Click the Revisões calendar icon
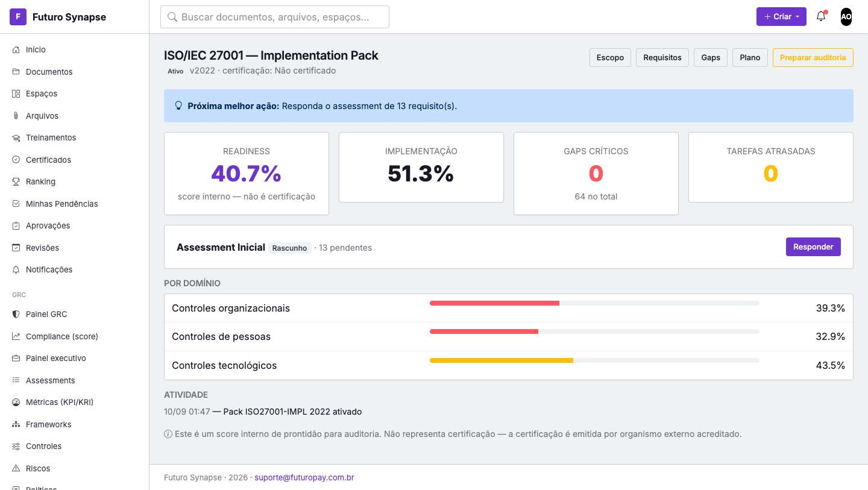Viewport: 868px width, 490px height. 16,248
